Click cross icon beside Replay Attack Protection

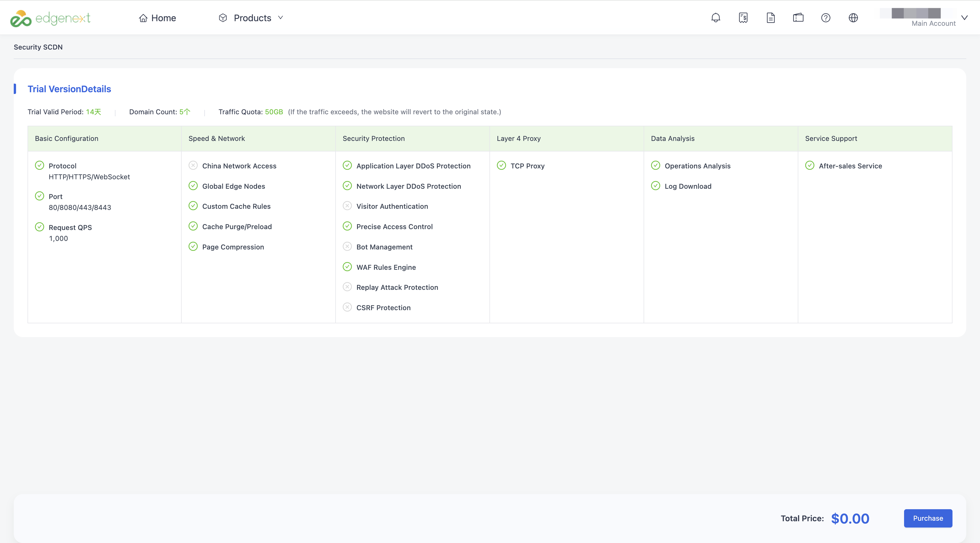(x=347, y=287)
